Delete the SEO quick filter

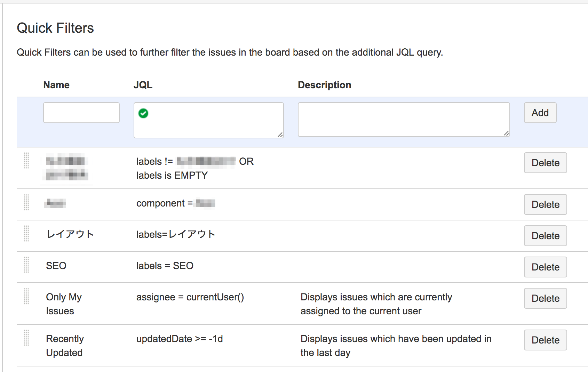[545, 267]
